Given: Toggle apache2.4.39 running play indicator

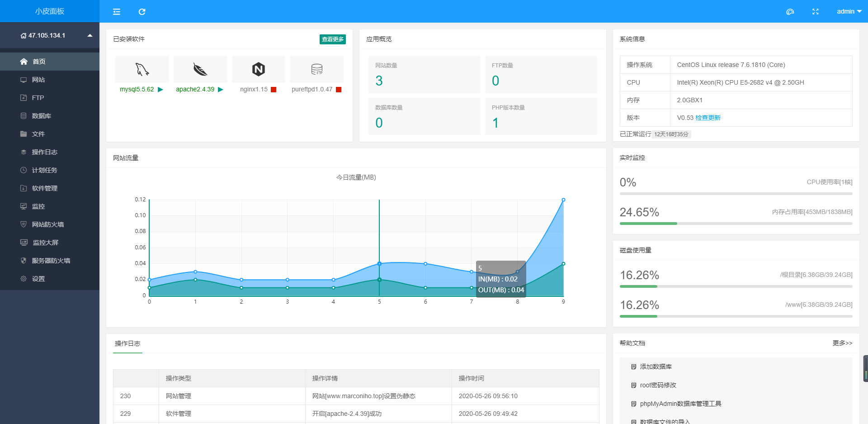Looking at the screenshot, I should coord(221,90).
